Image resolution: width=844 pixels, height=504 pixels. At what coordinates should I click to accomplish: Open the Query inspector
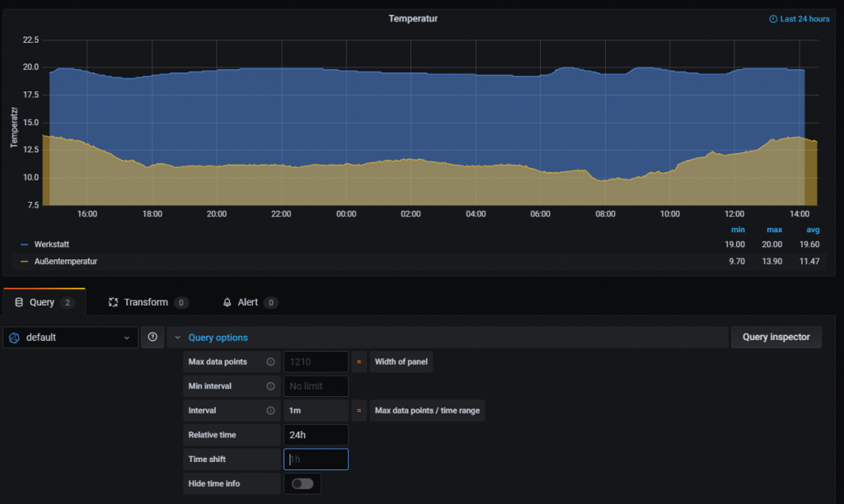(776, 337)
